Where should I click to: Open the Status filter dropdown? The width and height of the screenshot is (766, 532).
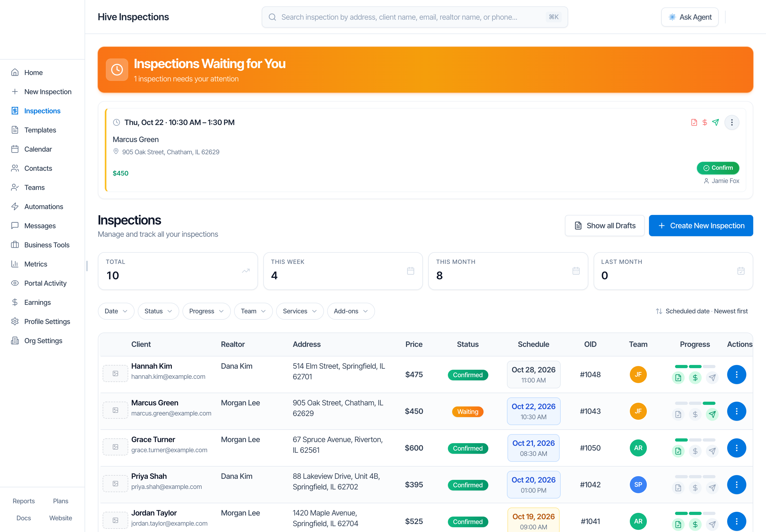pos(158,311)
